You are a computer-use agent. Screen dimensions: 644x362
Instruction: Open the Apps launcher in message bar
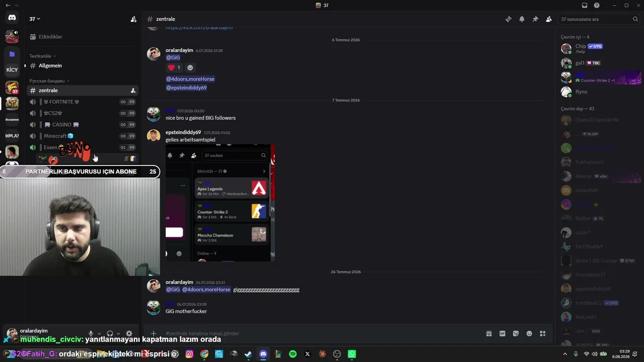pyautogui.click(x=543, y=333)
